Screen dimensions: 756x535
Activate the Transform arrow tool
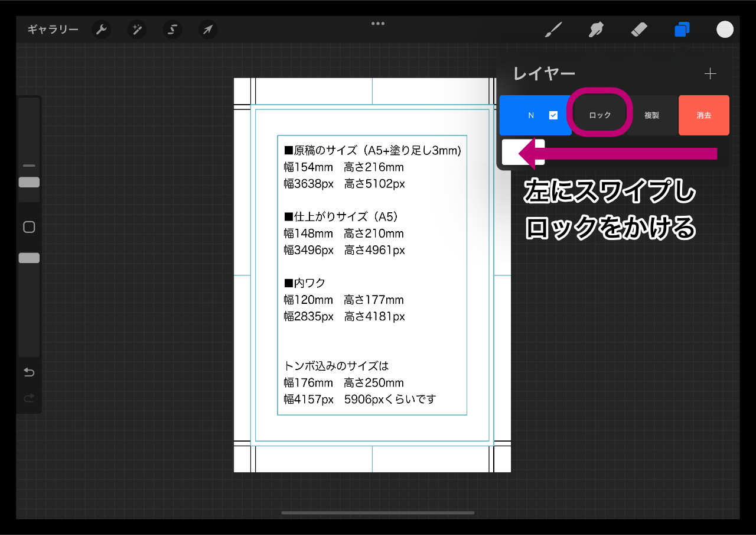[x=208, y=30]
